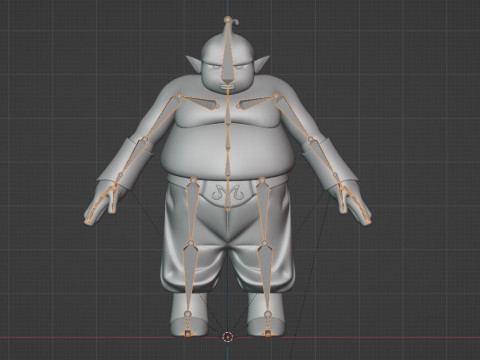Click the hip joint on screen-left
This screenshot has height=360, width=480.
193,180
